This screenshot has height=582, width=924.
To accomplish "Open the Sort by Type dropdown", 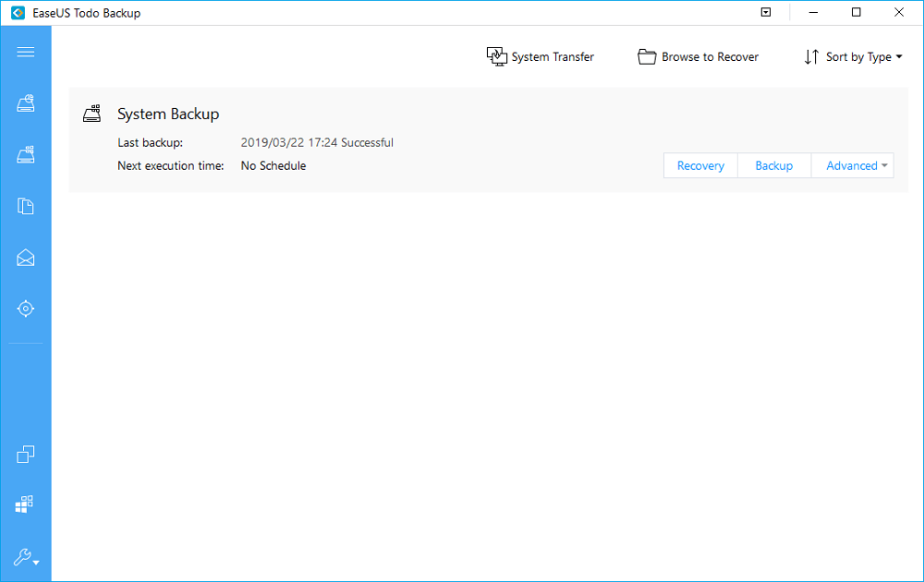I will tap(853, 56).
